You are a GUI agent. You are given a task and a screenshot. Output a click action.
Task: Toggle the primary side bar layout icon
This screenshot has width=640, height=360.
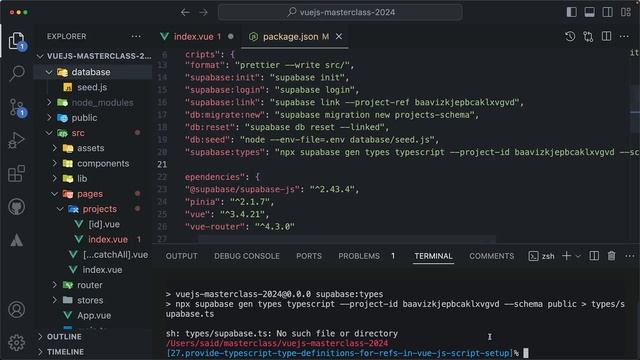pyautogui.click(x=571, y=12)
